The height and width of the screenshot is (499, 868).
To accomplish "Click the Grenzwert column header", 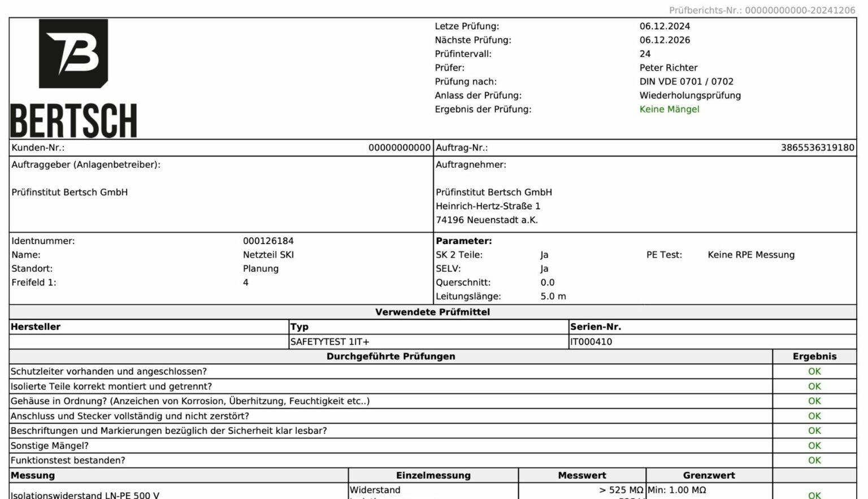I will (x=709, y=475).
